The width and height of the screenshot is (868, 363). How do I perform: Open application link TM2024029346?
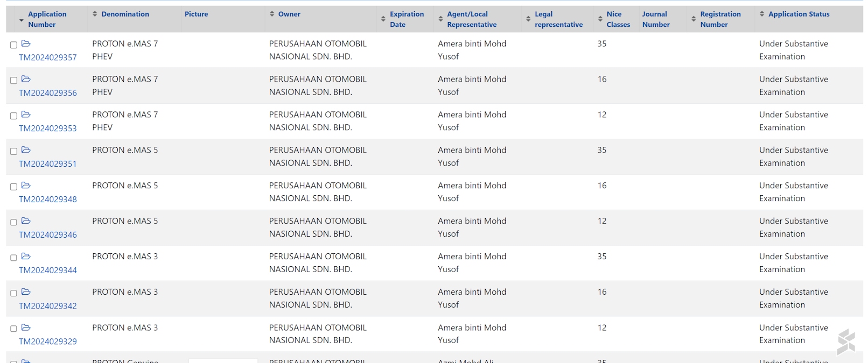[x=48, y=235]
